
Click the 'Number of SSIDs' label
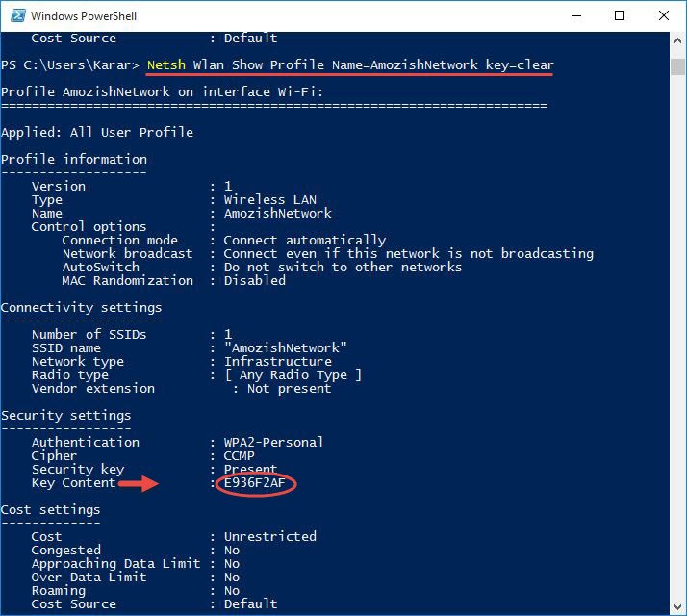(89, 335)
